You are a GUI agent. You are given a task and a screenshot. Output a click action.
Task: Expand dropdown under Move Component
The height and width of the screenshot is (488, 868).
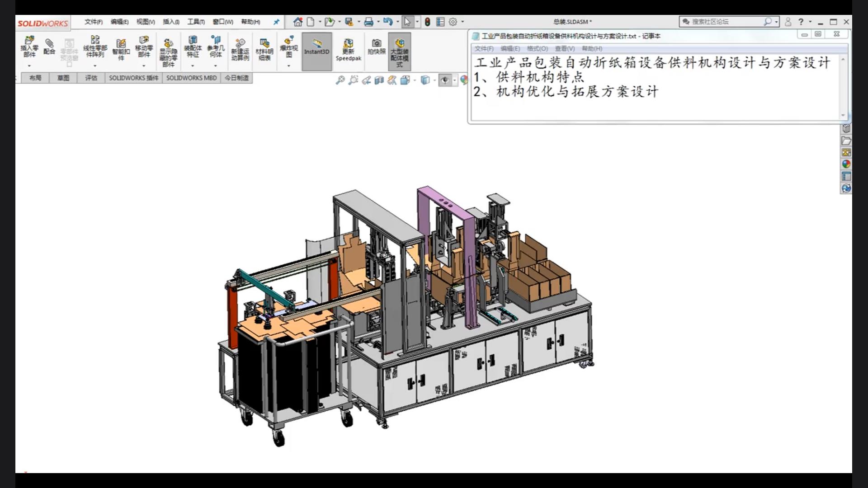(144, 66)
